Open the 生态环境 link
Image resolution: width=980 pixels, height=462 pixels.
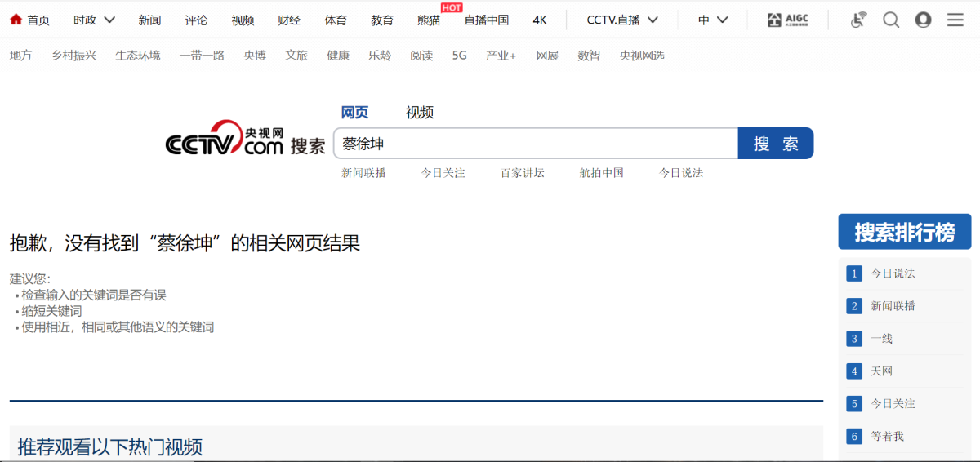click(138, 56)
